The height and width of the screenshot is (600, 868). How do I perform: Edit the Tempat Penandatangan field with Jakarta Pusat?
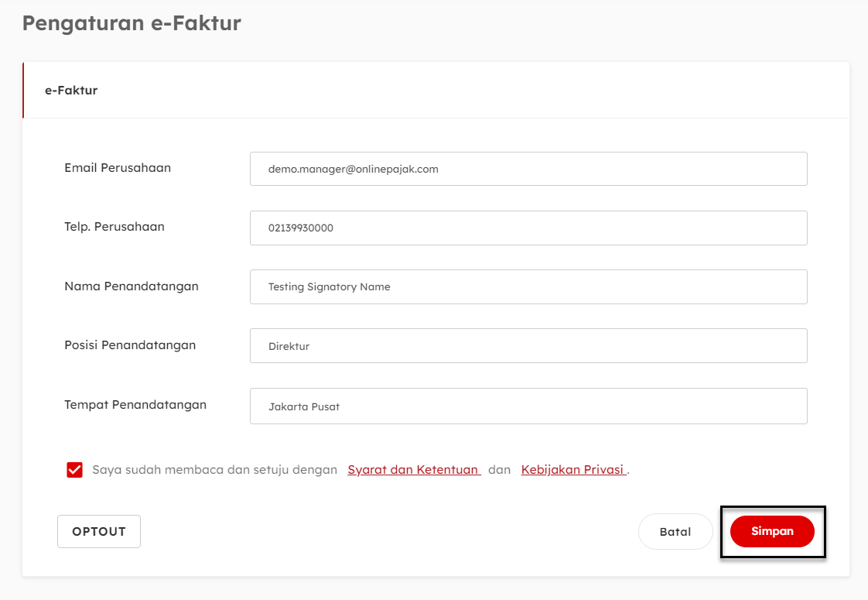[x=528, y=406]
